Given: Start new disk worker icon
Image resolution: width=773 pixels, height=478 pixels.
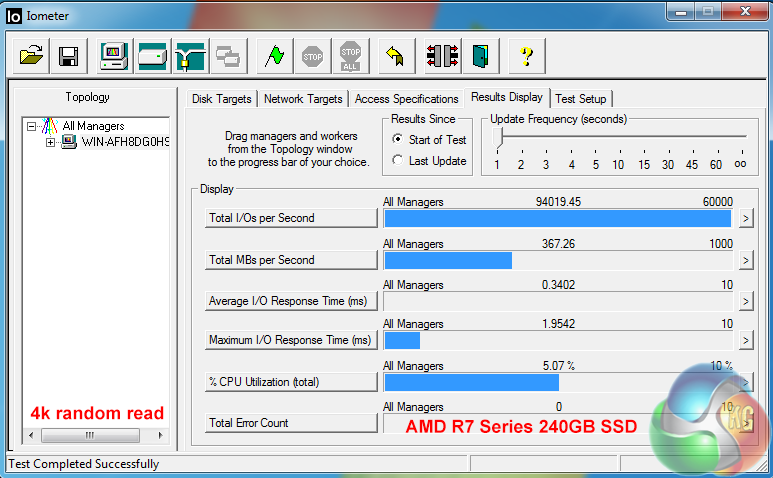Looking at the screenshot, I should [x=153, y=56].
